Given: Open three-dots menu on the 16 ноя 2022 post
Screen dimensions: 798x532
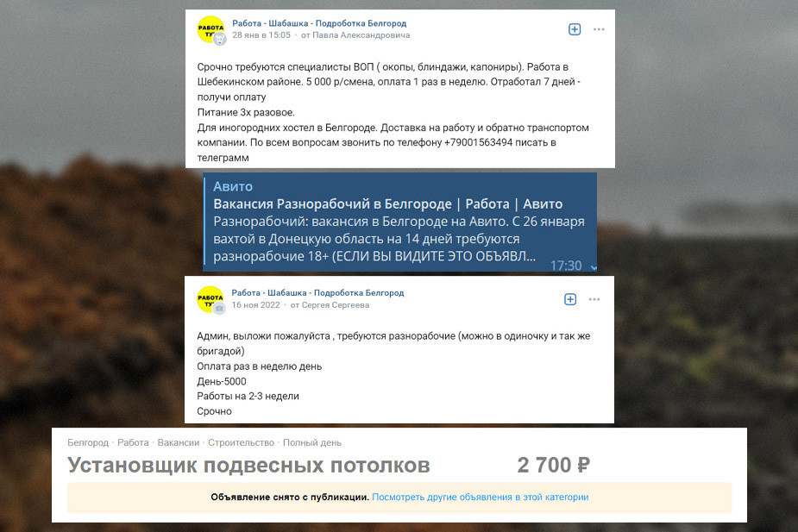Looking at the screenshot, I should click(594, 299).
